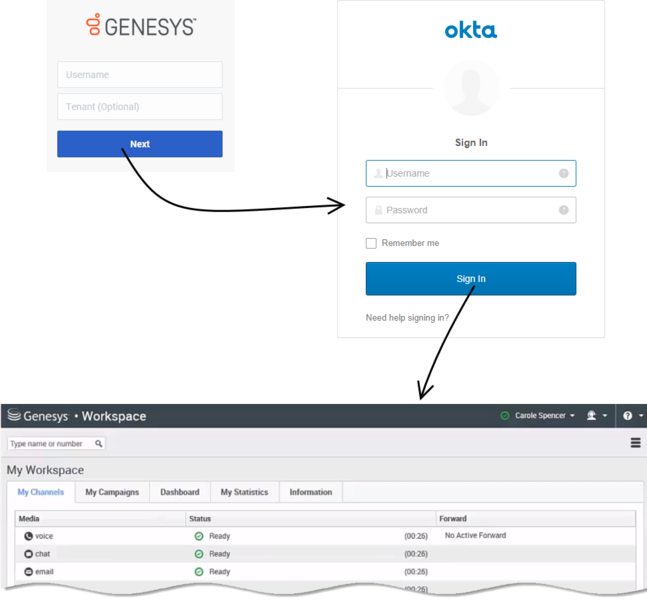This screenshot has width=647, height=600.
Task: Expand the help menu dropdown arrow
Action: point(641,416)
